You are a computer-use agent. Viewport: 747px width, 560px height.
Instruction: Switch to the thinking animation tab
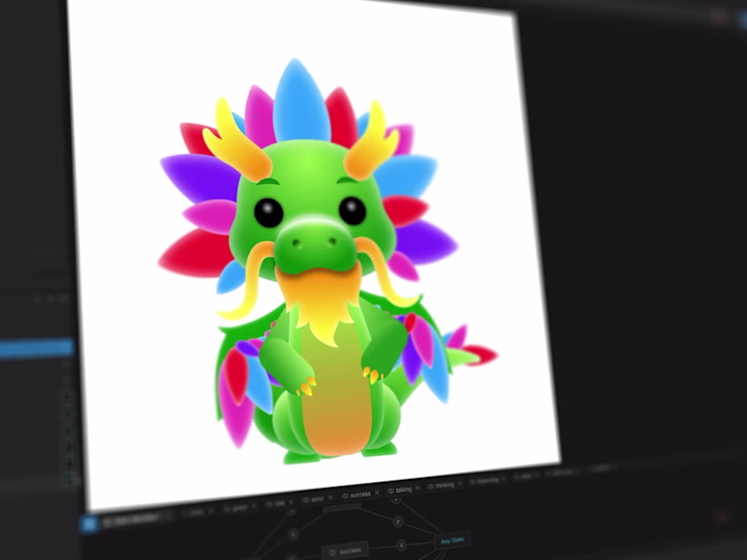[x=444, y=485]
